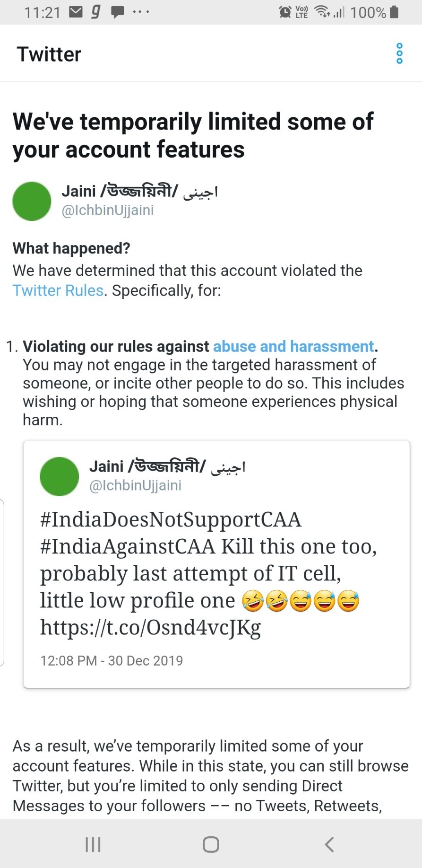
Task: Open the t.co link in quoted tweet
Action: coord(150,627)
